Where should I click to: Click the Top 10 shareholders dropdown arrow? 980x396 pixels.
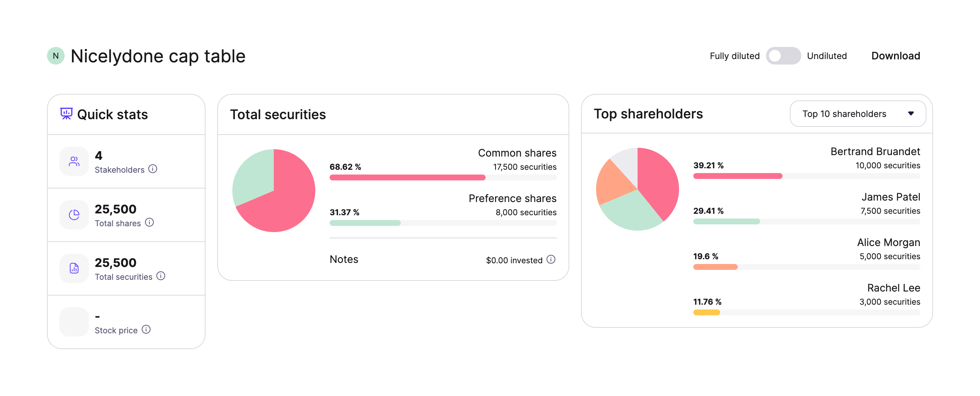[911, 114]
